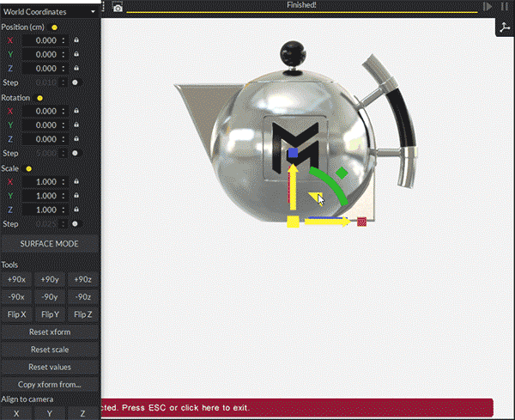Viewport: 515px width, 420px height.
Task: Lock the Scale Y value
Action: pyautogui.click(x=76, y=196)
